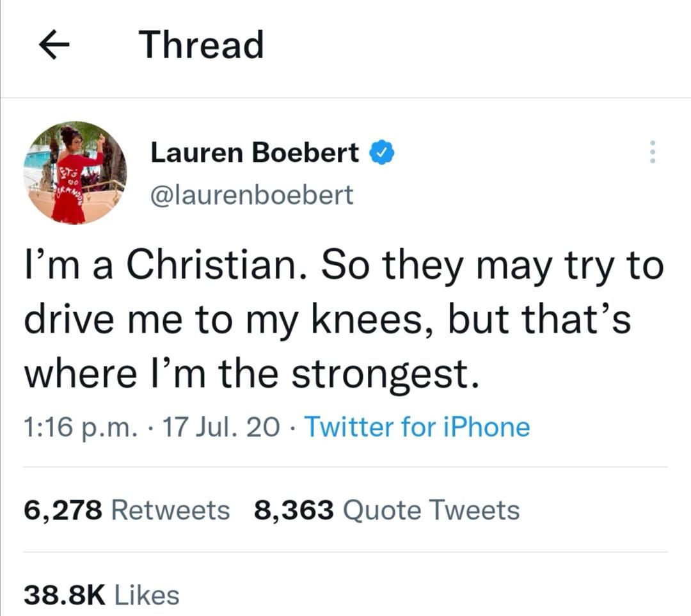691x616 pixels.
Task: Click the word "Christian" in the tweet
Action: click(x=216, y=267)
